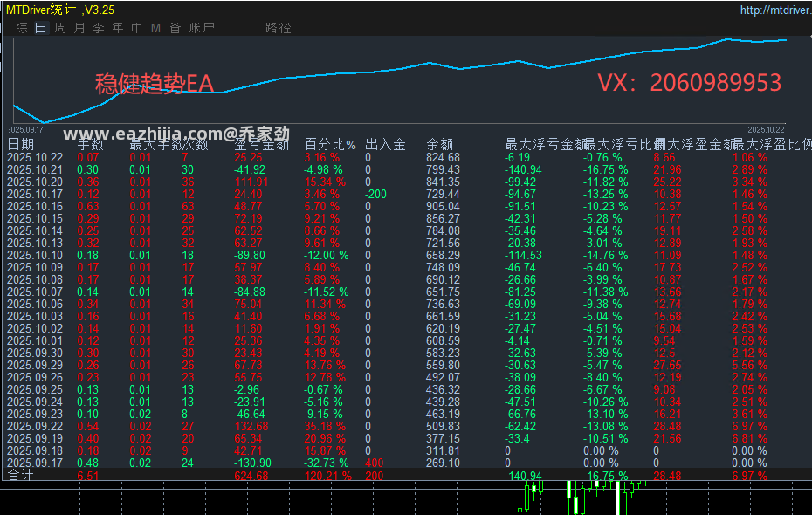Click max floating loss -140.94 on 2025.10.21
Image resolution: width=812 pixels, height=515 pixels.
click(x=523, y=169)
